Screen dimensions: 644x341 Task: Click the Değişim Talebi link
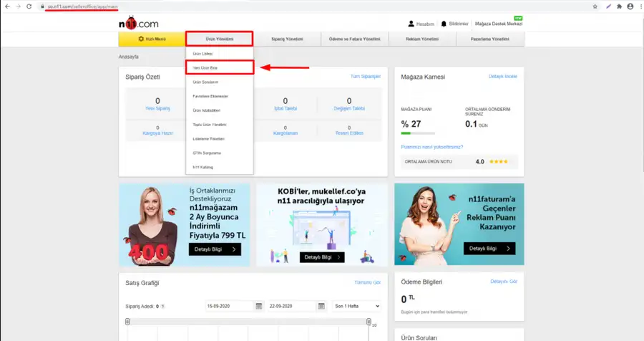pos(349,109)
